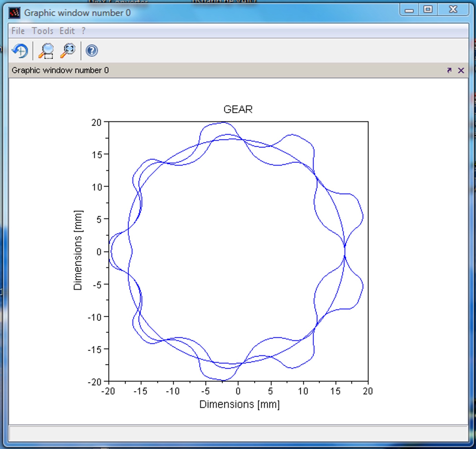Open the File menu
Viewport: 476px width, 449px height.
[18, 31]
